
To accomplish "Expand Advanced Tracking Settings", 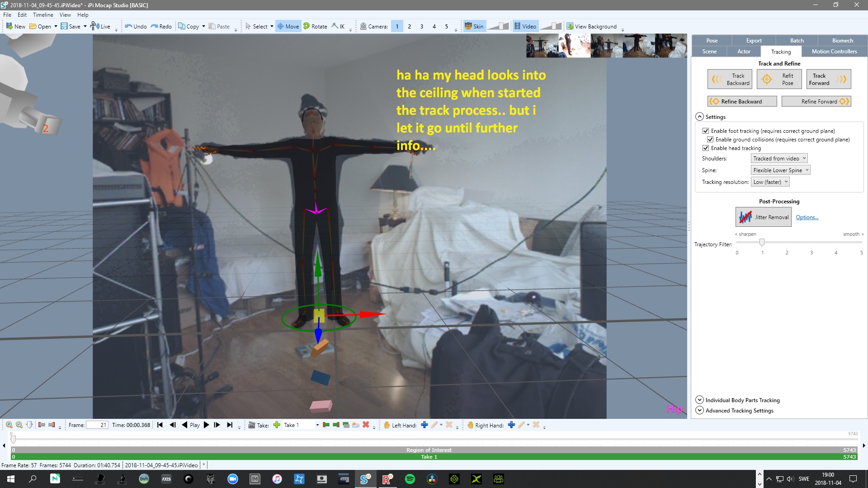I will (x=699, y=410).
